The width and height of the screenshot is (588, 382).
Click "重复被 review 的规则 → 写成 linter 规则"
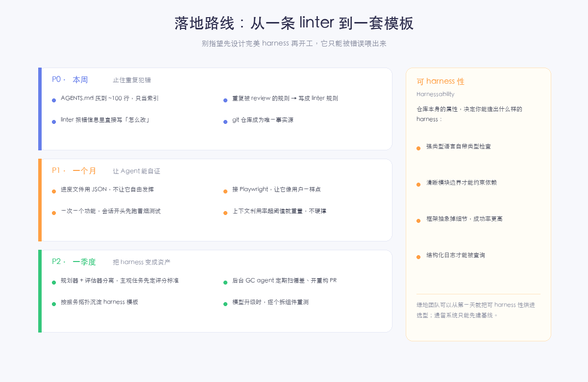[x=285, y=98]
